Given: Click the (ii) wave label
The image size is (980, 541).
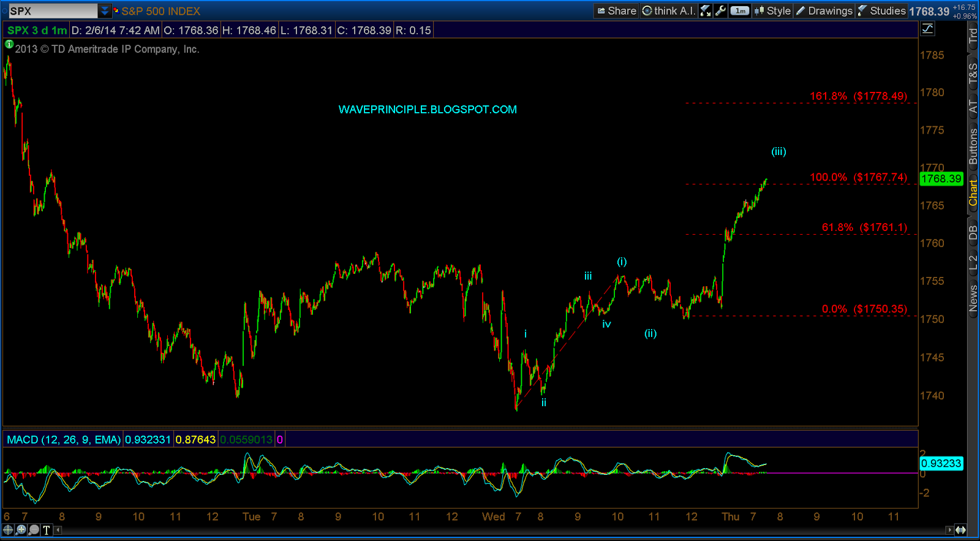Looking at the screenshot, I should point(650,333).
